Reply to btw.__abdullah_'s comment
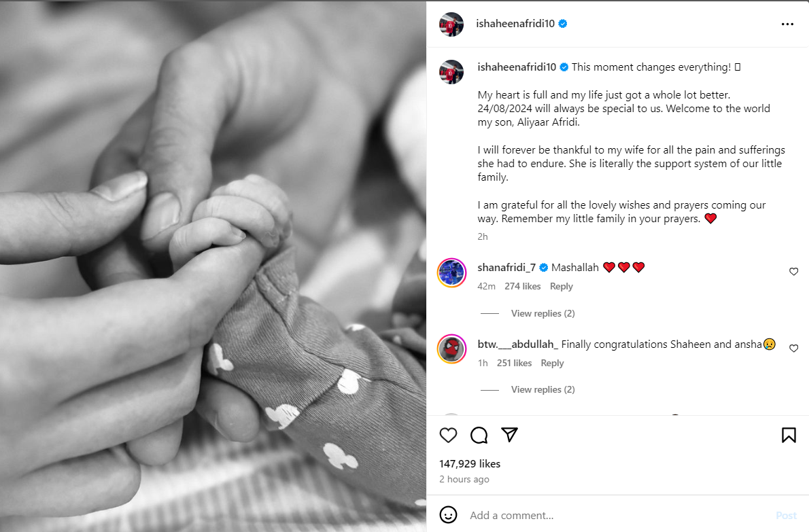Screen dimensions: 809x532 552,363
